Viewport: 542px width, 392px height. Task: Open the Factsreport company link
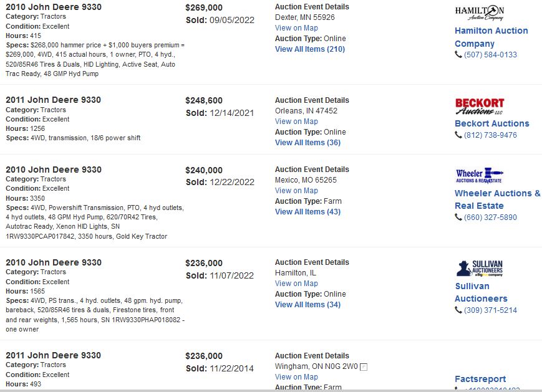480,379
